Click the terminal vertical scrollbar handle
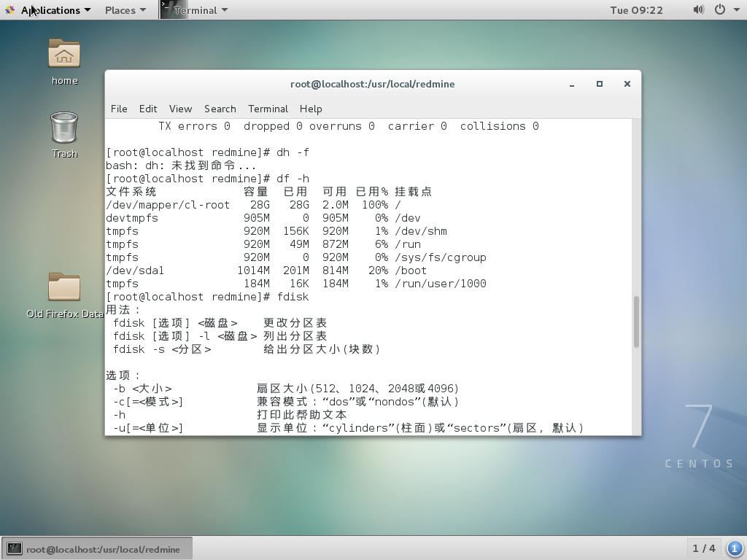747x560 pixels. [636, 322]
